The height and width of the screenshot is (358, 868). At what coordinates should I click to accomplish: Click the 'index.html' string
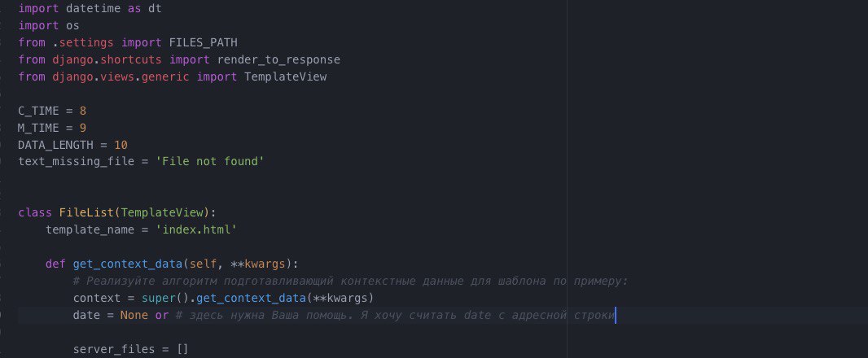[196, 229]
